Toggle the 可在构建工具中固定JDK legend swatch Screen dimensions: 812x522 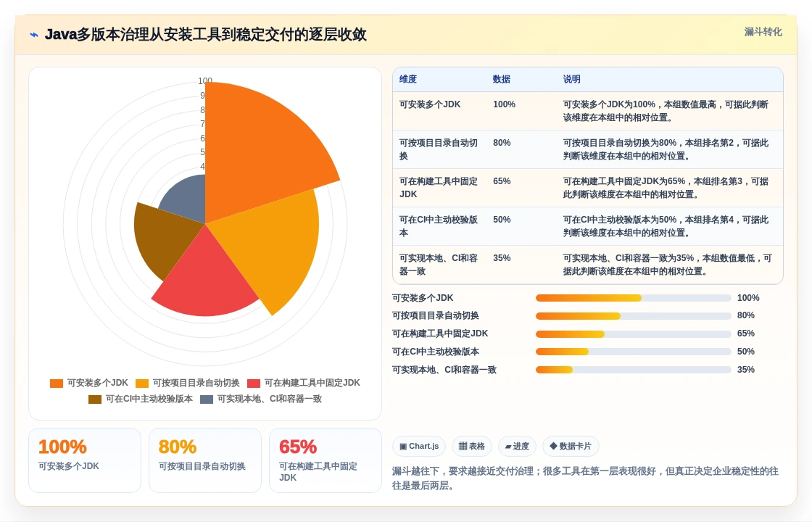(x=254, y=384)
